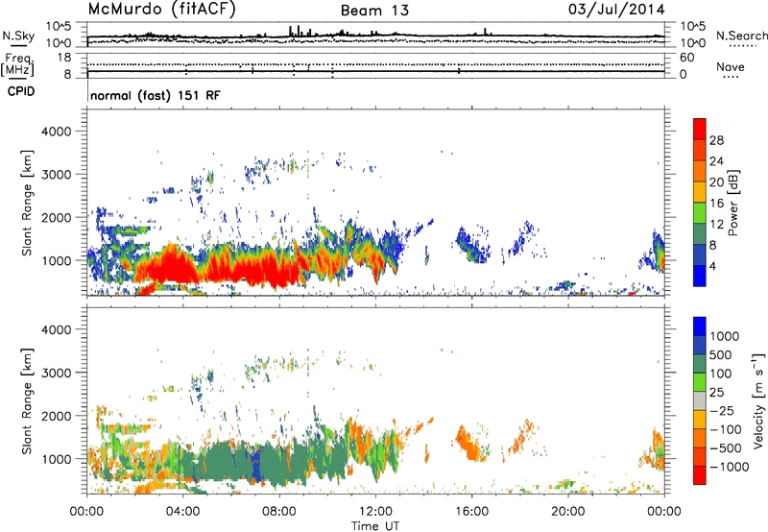Click the power panel "Slant Range [km]" label
Viewport: 768px width, 532px height.
[x=27, y=204]
